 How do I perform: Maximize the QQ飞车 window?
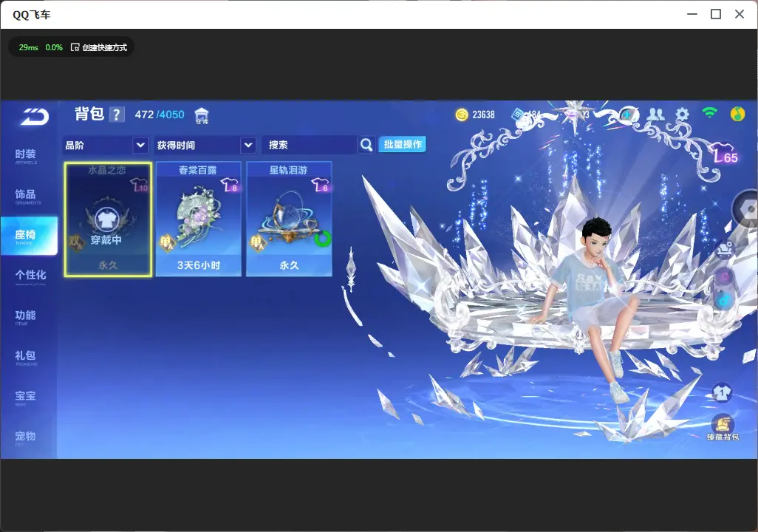coord(716,15)
